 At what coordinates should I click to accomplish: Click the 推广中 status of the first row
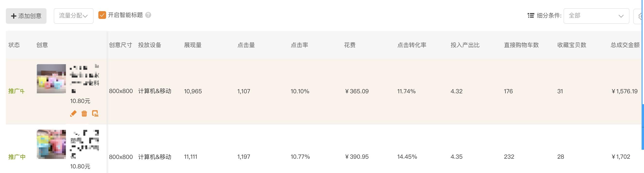[16, 91]
